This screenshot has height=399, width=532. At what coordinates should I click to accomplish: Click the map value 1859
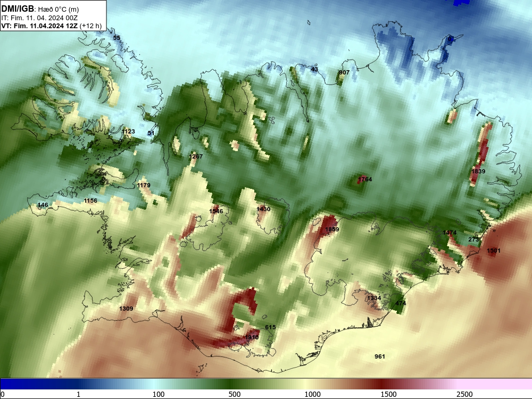[x=332, y=229]
